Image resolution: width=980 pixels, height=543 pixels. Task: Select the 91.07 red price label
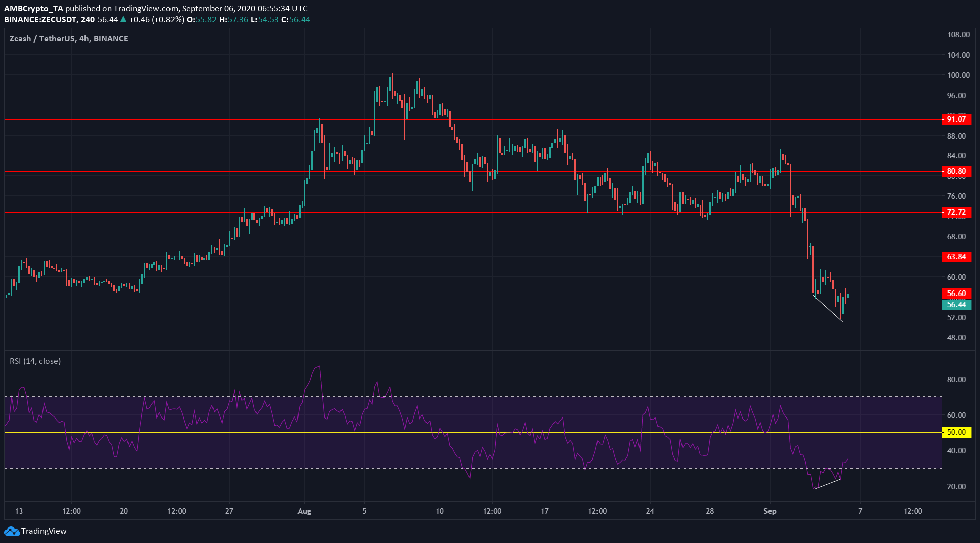956,119
